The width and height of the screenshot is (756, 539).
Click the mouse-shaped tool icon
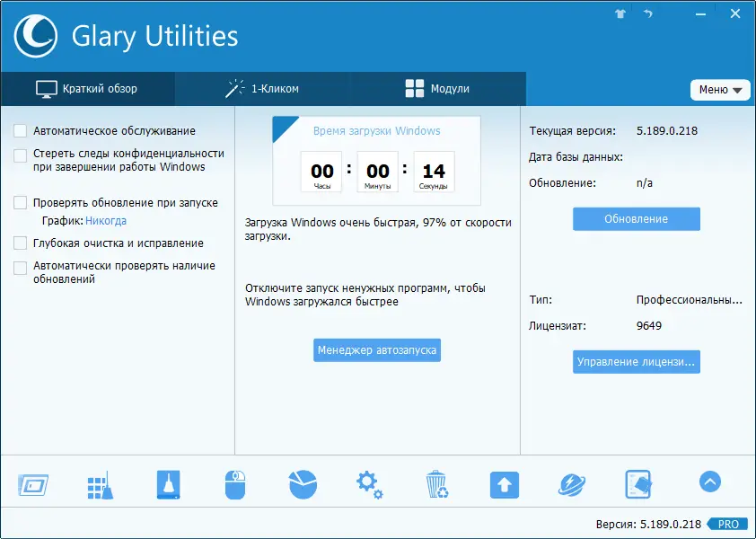coord(233,482)
